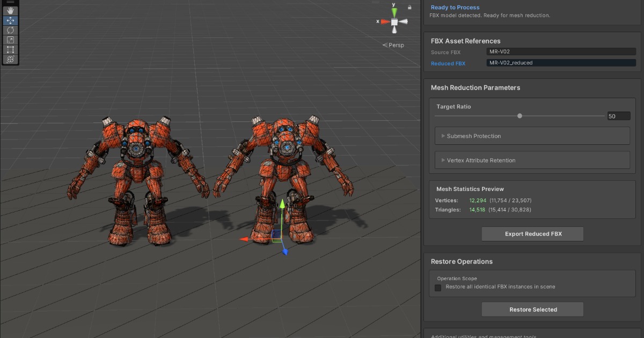Screen dimensions: 644x338
Task: Click the Restore Selected button
Action: point(532,309)
